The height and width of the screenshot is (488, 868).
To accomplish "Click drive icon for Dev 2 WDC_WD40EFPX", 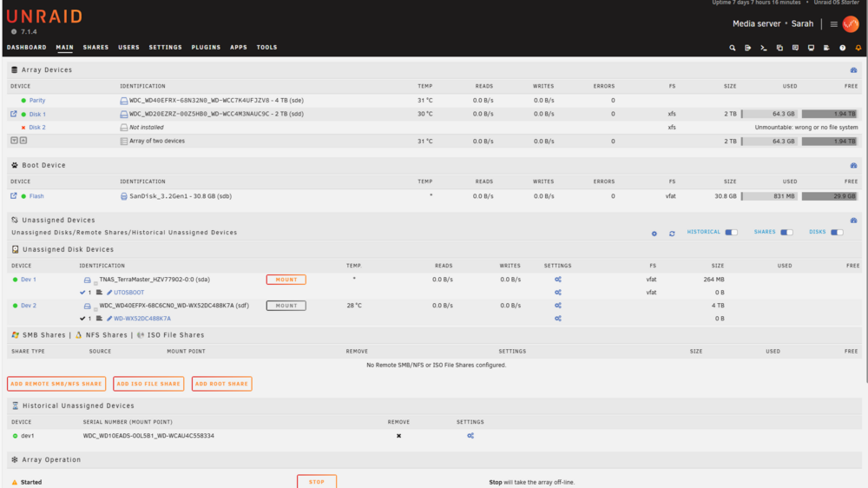I will (x=87, y=307).
